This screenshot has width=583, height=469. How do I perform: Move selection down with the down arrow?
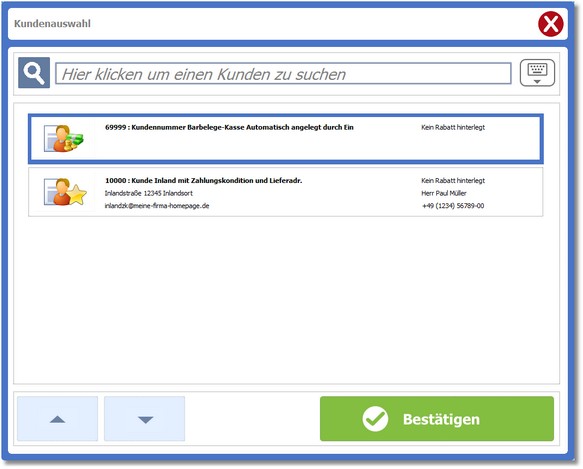[145, 419]
